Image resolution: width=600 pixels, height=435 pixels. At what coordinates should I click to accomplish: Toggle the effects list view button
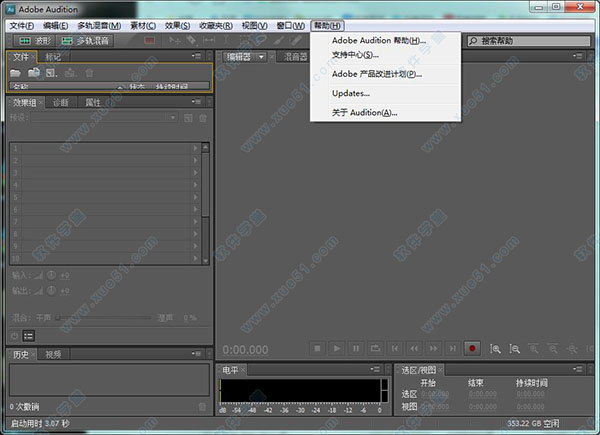28,336
